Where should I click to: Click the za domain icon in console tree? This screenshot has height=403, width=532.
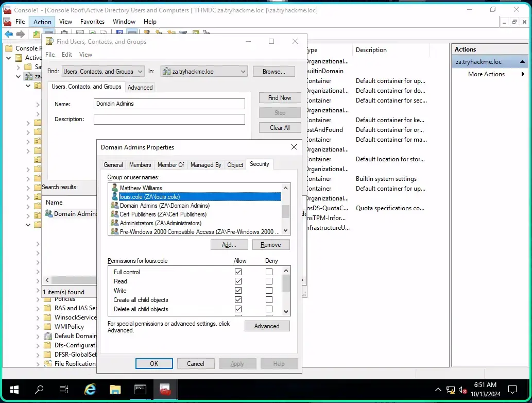click(x=28, y=76)
